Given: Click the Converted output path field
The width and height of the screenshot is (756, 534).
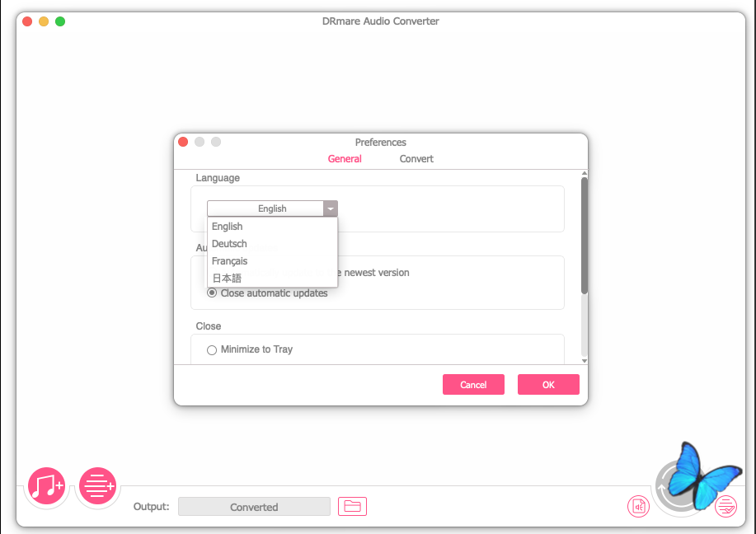Looking at the screenshot, I should (x=254, y=507).
